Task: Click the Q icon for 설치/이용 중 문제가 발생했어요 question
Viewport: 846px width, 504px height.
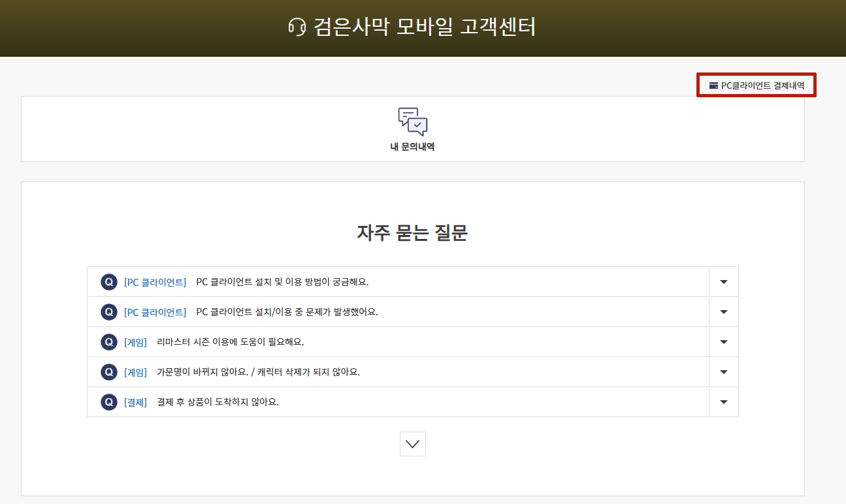Action: coord(108,312)
